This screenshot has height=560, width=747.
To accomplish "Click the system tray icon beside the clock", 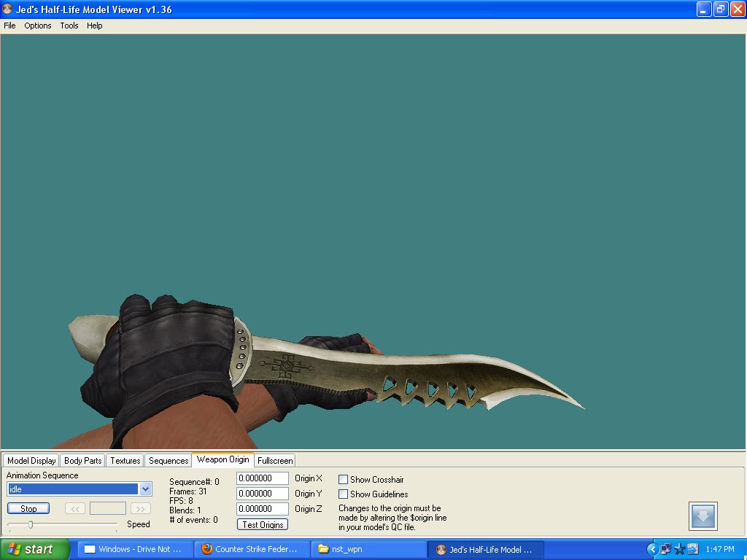I will tap(693, 549).
